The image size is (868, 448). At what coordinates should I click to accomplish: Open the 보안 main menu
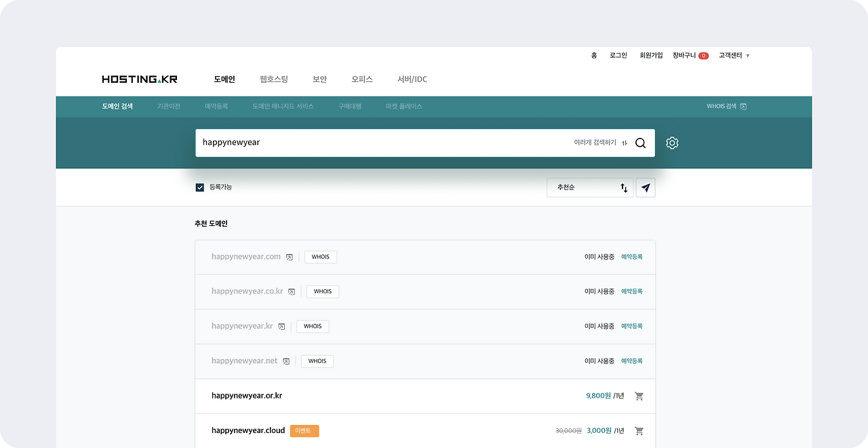[319, 79]
